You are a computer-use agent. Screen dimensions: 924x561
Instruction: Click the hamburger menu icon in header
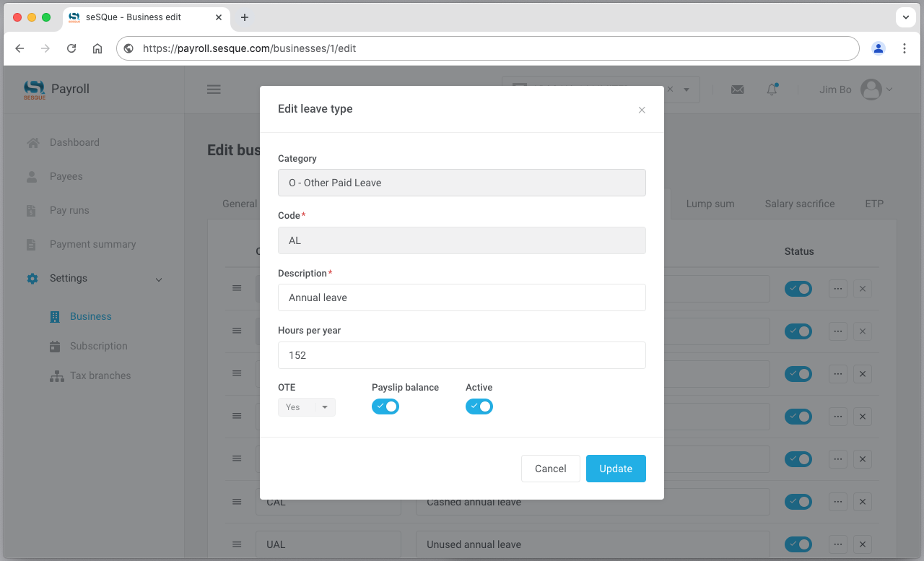[214, 90]
